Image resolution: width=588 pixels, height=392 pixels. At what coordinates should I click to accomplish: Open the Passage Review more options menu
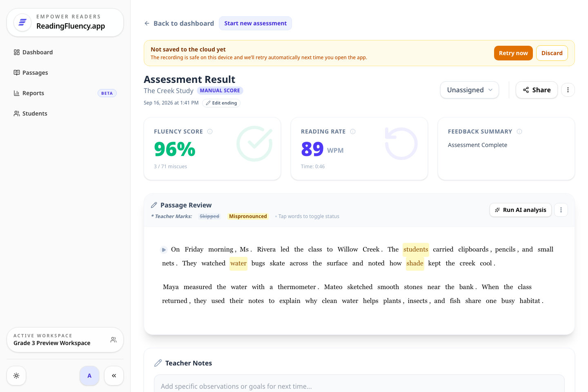[x=561, y=210]
